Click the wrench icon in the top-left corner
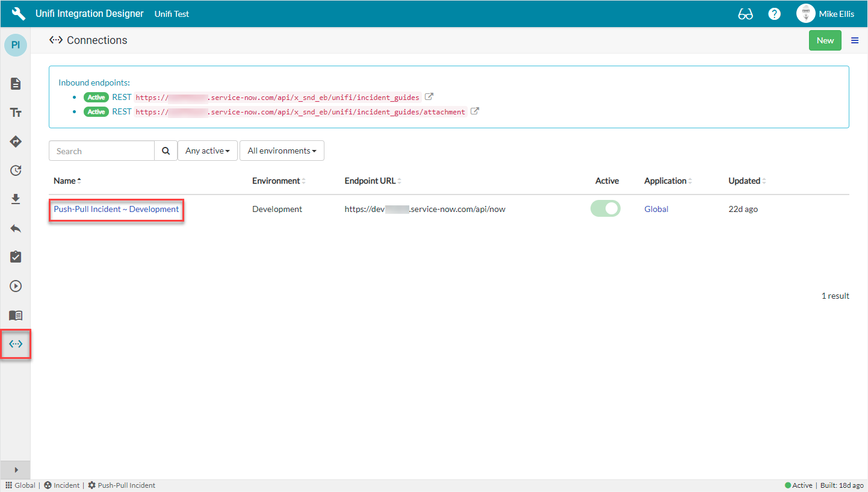The image size is (868, 492). pos(17,13)
